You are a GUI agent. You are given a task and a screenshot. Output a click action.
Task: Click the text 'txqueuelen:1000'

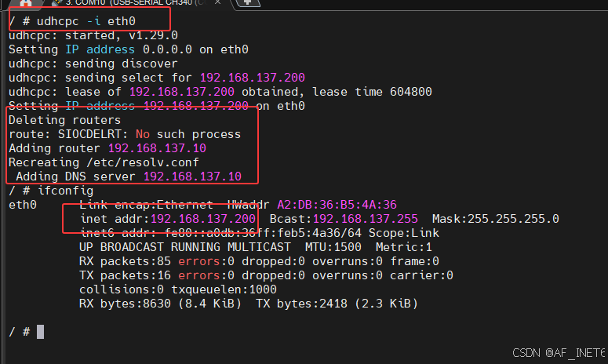tap(224, 289)
